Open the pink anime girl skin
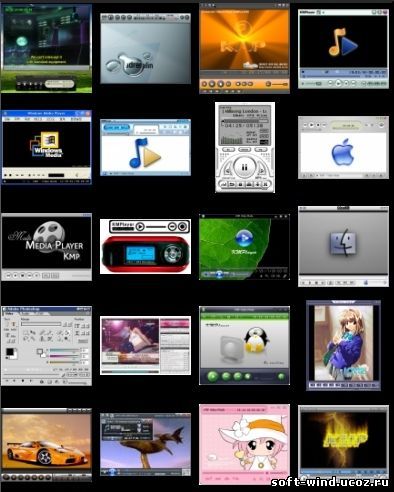Image resolution: width=394 pixels, height=492 pixels. (x=244, y=444)
